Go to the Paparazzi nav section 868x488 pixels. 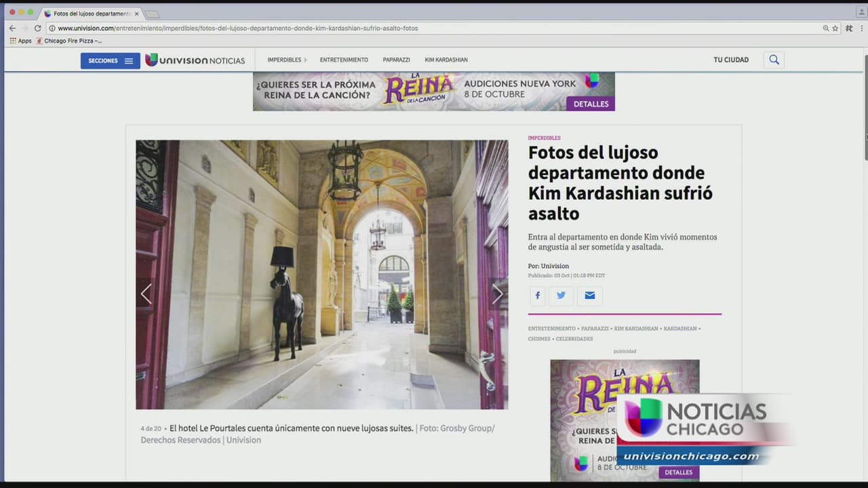click(396, 60)
